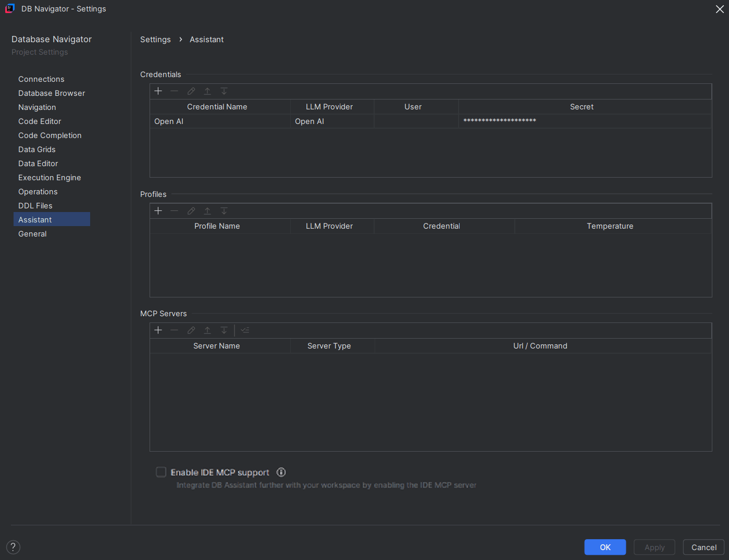729x560 pixels.
Task: Enable IDE MCP support checkbox
Action: (161, 472)
